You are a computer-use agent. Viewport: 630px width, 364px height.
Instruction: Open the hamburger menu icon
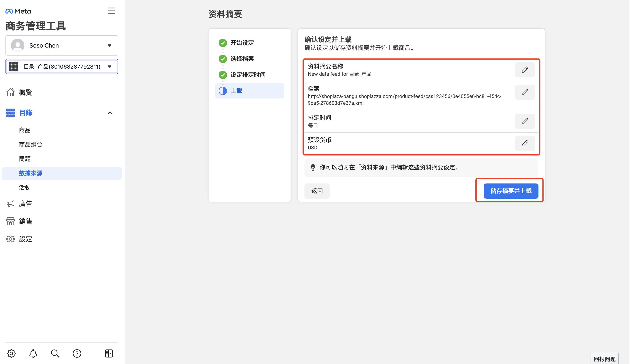112,11
